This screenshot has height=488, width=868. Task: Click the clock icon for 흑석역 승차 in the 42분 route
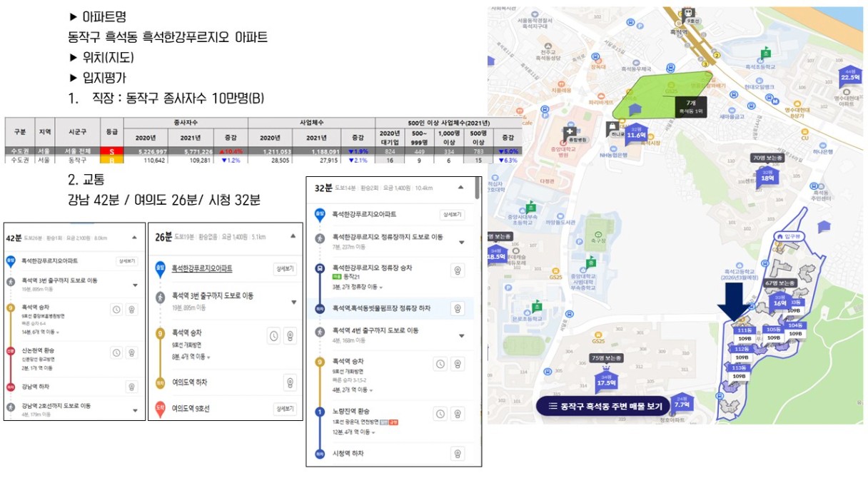[116, 309]
